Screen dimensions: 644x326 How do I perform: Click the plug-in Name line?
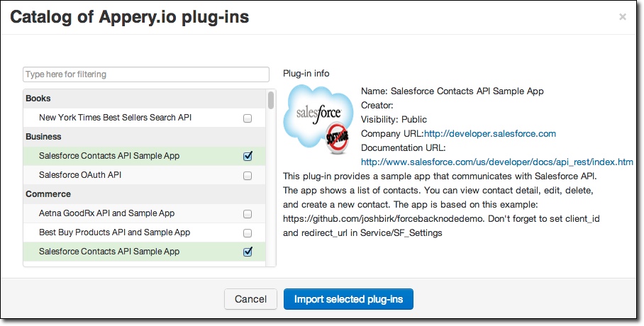pyautogui.click(x=453, y=91)
